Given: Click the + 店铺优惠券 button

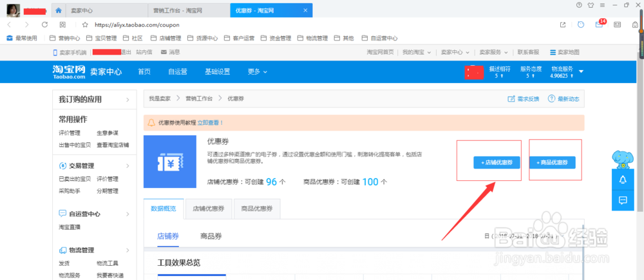Looking at the screenshot, I should (497, 163).
